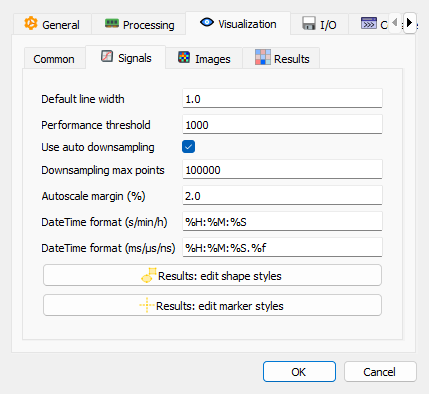Click the Autoscale margin (%) label
The width and height of the screenshot is (429, 394).
point(93,196)
